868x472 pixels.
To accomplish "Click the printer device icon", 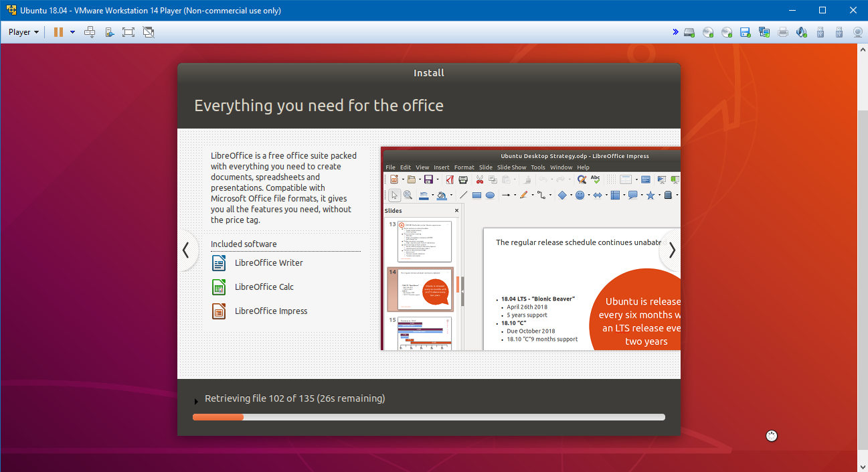I will click(783, 32).
